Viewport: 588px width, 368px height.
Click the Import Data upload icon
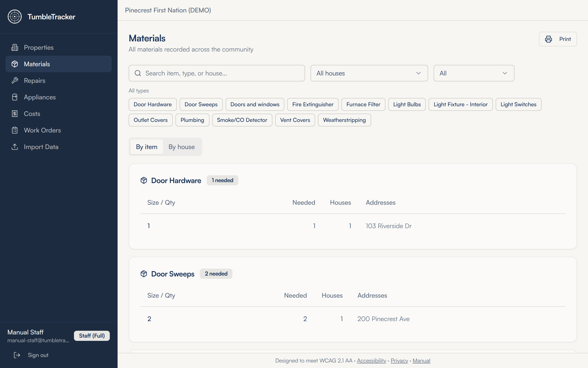(x=14, y=147)
